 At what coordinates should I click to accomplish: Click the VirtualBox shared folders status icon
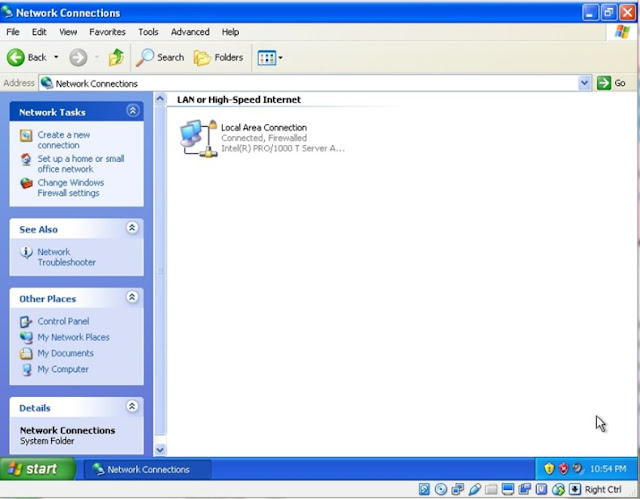click(x=491, y=489)
